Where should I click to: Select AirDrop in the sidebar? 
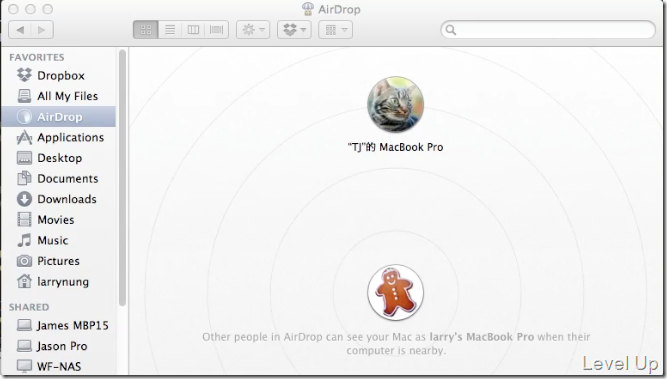pyautogui.click(x=58, y=117)
